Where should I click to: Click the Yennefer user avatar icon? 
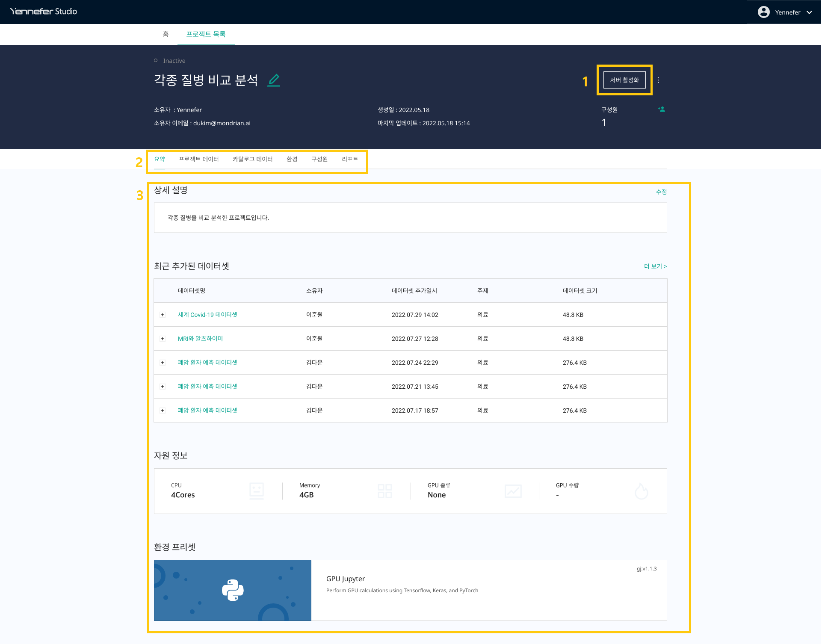click(x=763, y=12)
